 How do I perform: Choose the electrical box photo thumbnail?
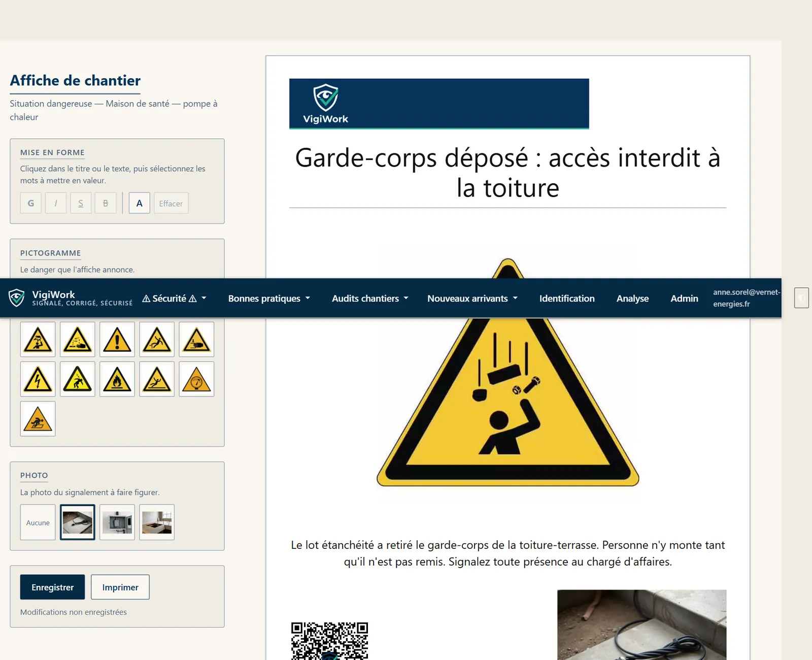click(x=117, y=522)
